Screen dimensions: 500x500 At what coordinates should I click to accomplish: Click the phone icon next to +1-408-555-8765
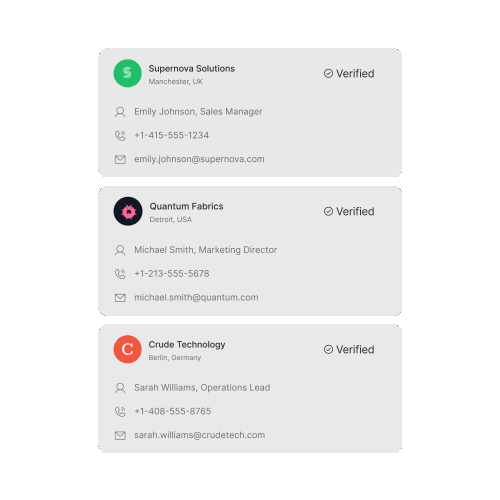click(x=120, y=412)
